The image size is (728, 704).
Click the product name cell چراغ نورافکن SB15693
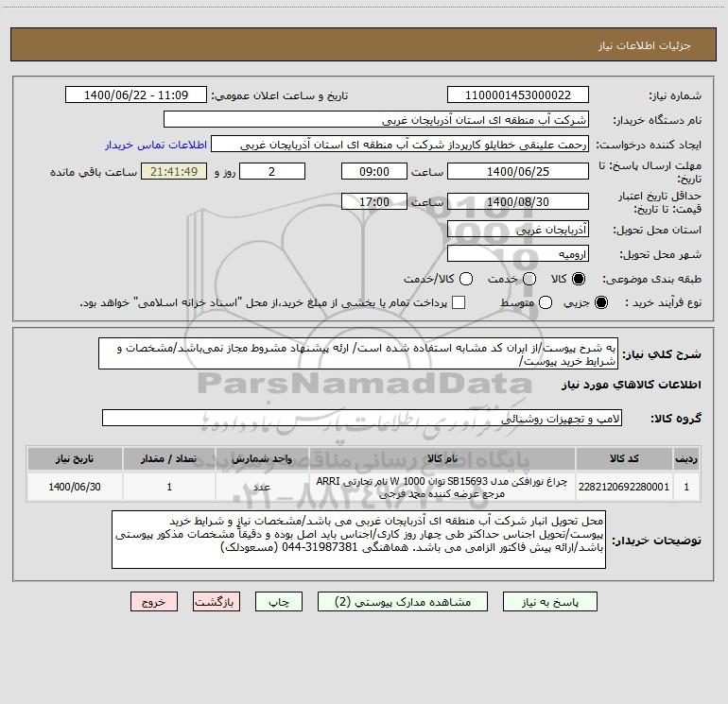(442, 487)
